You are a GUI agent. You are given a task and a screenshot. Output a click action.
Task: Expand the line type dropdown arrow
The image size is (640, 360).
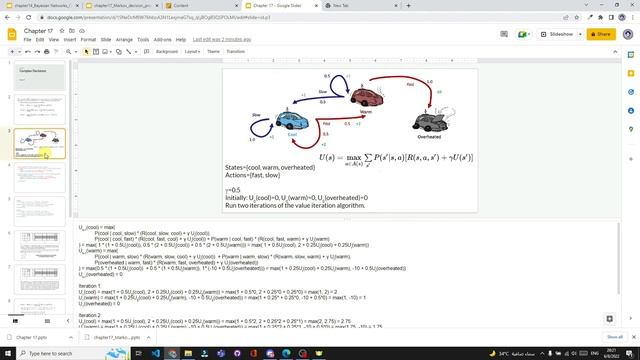(136, 52)
